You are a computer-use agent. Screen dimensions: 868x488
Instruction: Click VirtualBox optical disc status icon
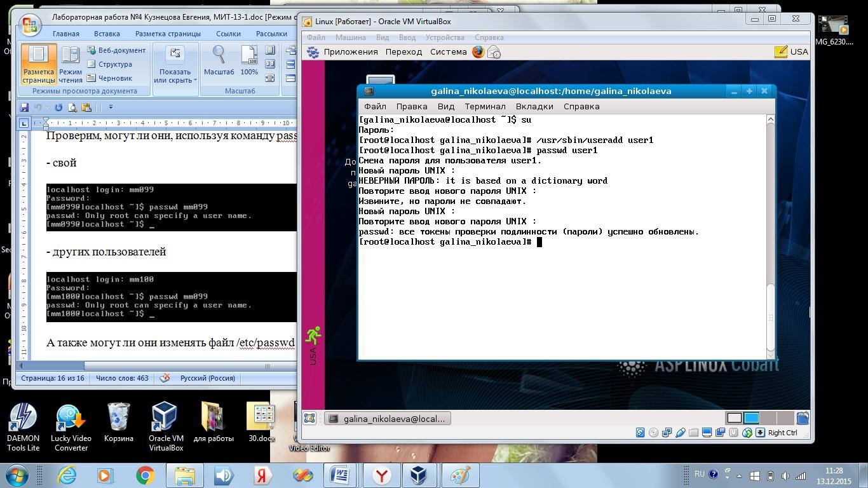pyautogui.click(x=654, y=433)
